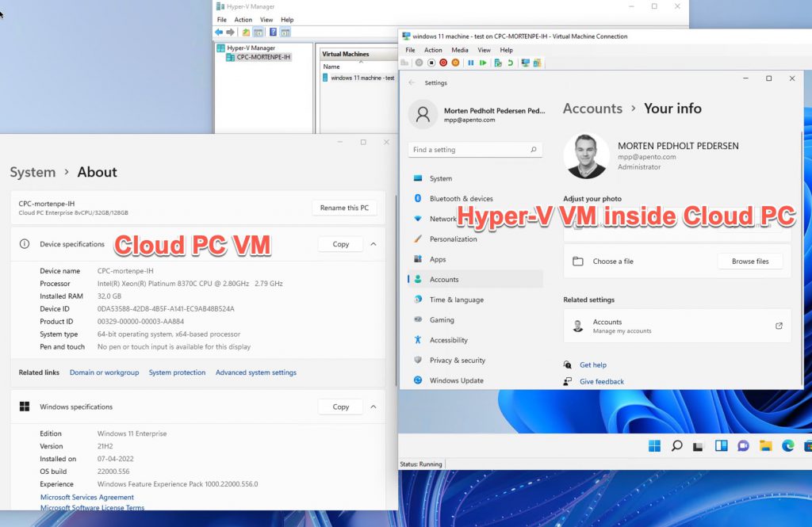812x527 pixels.
Task: Click the profile photo of Morten Pedholt Pedersen
Action: pyautogui.click(x=586, y=156)
